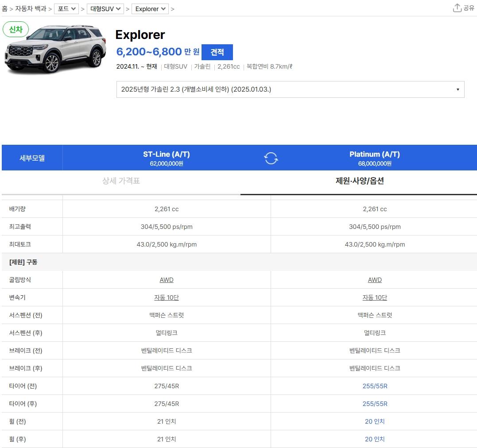Click ST-Line 타이어 (후) 275/45R value
Viewport: 477px width, 448px height.
coord(167,404)
